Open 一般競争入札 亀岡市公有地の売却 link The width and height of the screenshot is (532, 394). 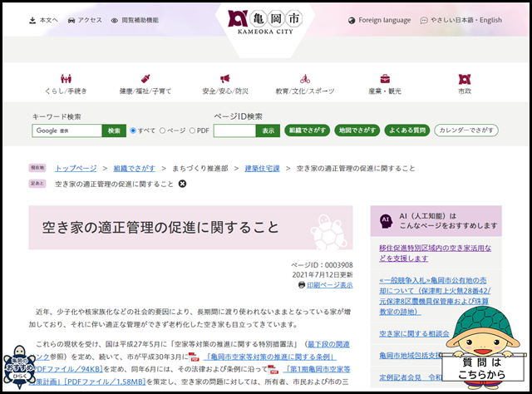tap(435, 296)
